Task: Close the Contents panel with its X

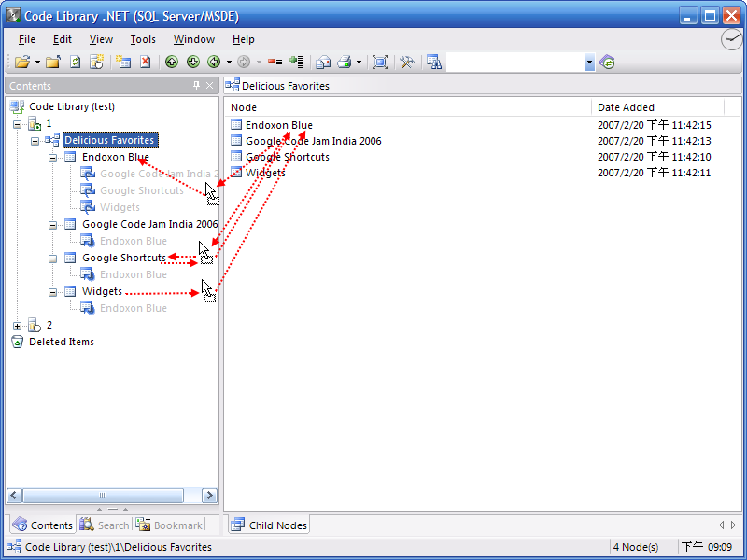Action: (209, 85)
